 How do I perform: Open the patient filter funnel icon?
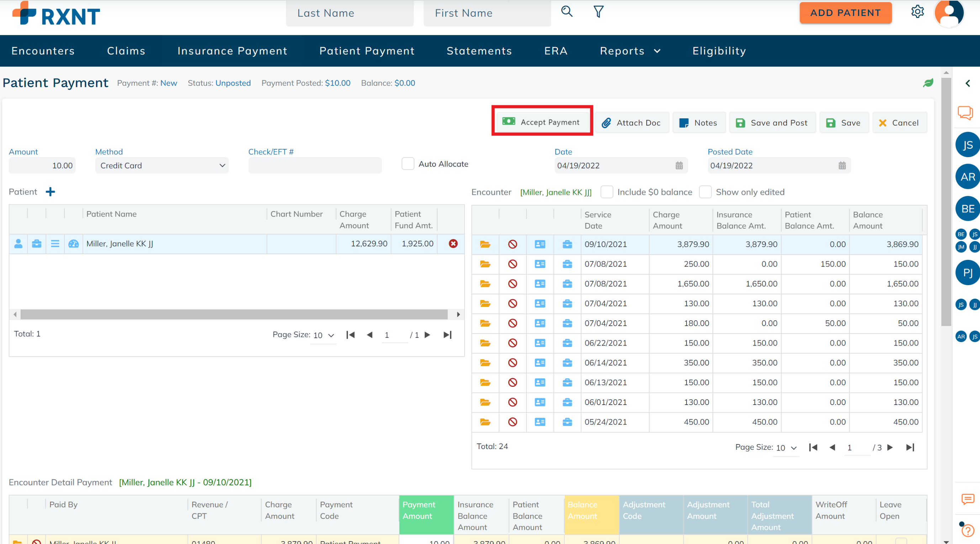pyautogui.click(x=598, y=12)
